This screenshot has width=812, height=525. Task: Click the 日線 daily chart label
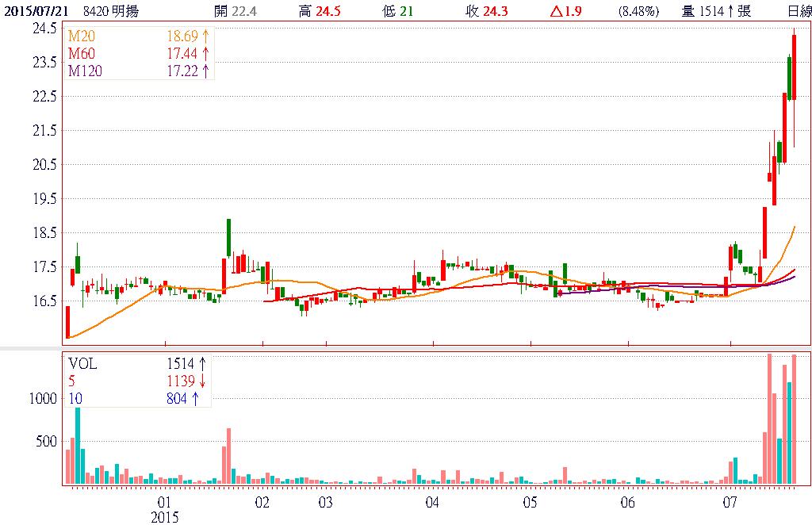pos(799,11)
